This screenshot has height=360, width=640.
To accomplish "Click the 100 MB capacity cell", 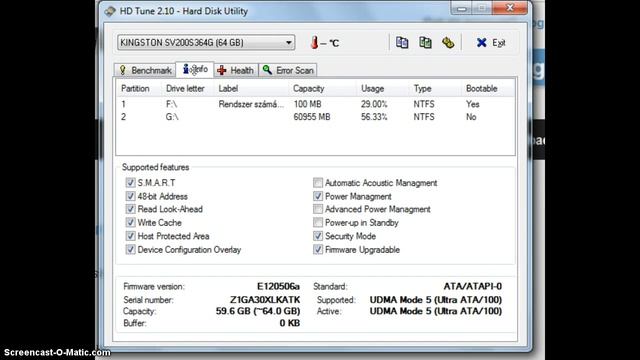I will pyautogui.click(x=307, y=104).
